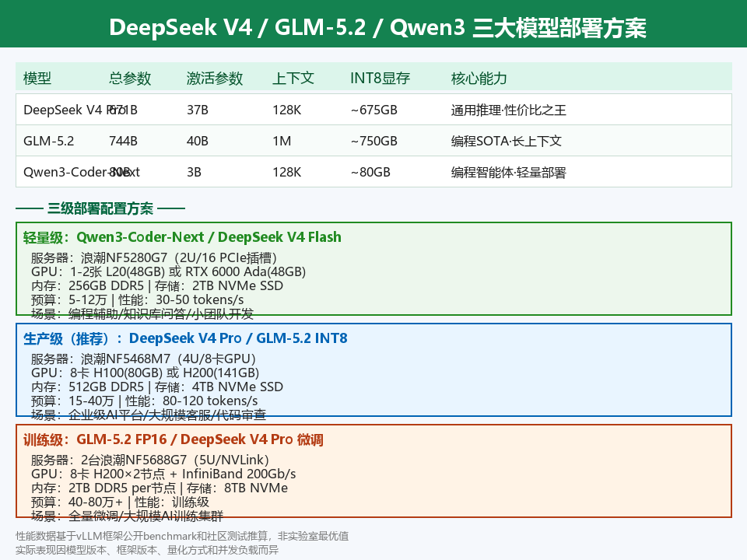Screen dimensions: 747x560
Task: Click heading '生产级(推荐): DeepSeek V4 Pro / GLM-5.2 INT8'
Action: click(x=185, y=338)
